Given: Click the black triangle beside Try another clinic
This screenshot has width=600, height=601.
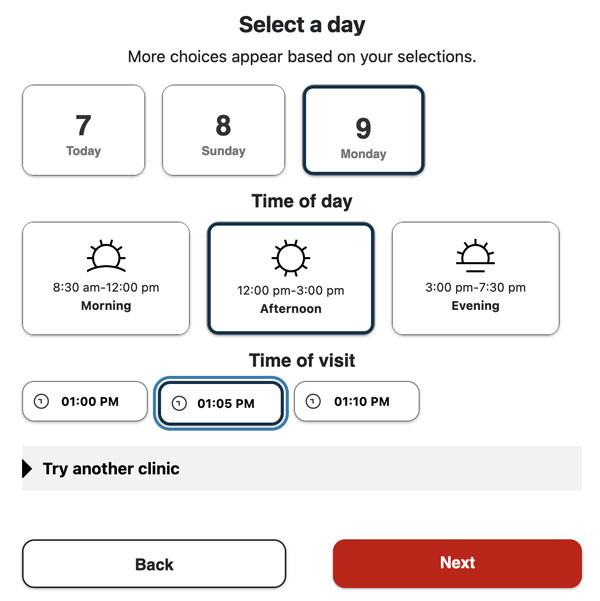Looking at the screenshot, I should pos(27,468).
